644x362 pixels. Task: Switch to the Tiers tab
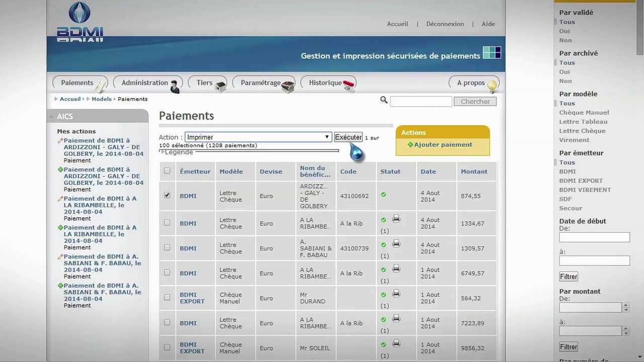point(208,83)
